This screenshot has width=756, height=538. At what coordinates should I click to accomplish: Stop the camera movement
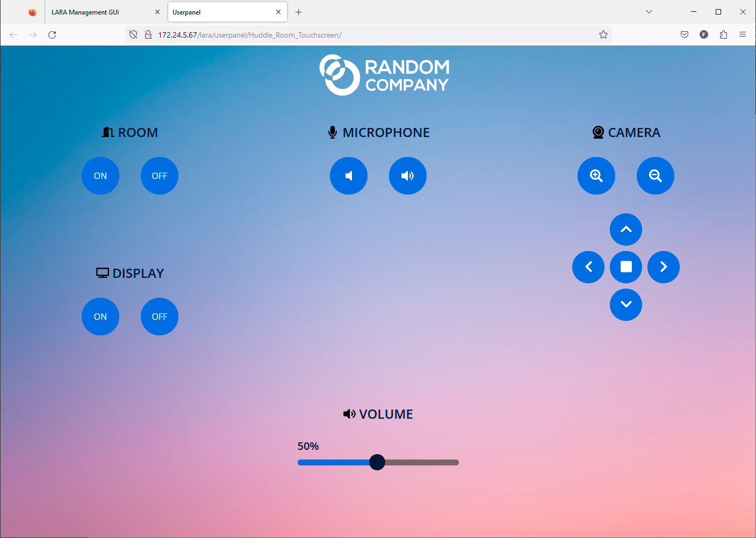point(626,267)
